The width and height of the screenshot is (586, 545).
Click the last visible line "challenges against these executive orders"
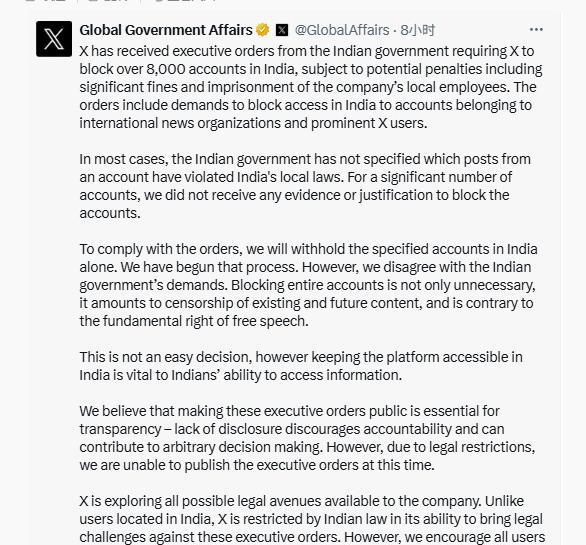pos(312,537)
